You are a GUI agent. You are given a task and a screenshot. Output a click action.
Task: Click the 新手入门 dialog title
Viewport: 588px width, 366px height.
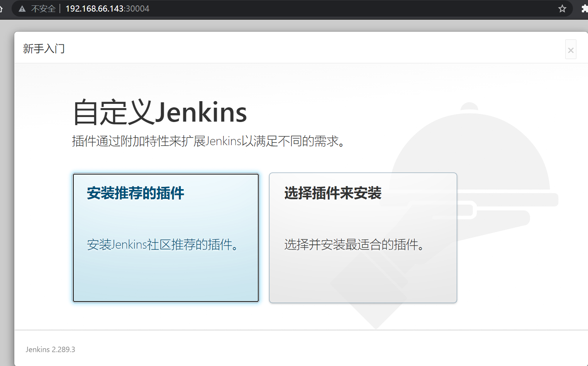[x=44, y=49]
